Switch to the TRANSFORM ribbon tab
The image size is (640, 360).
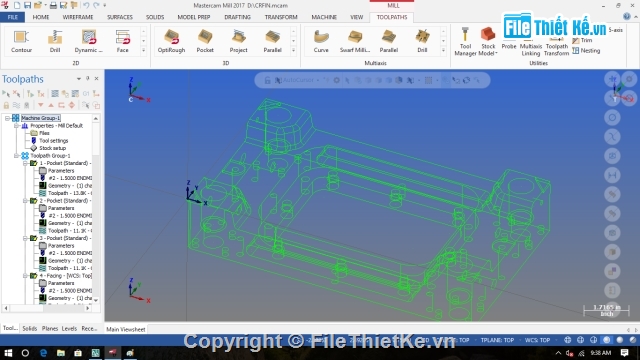(281, 17)
